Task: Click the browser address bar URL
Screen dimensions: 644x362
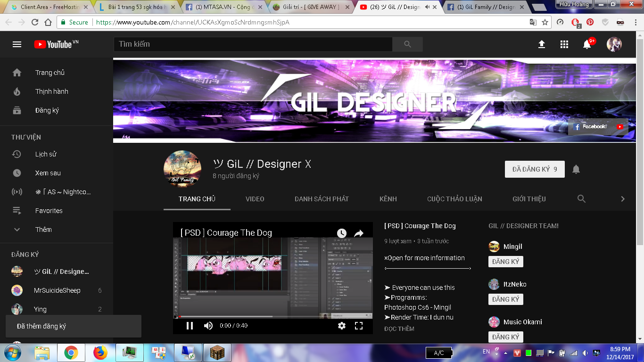Action: 193,22
